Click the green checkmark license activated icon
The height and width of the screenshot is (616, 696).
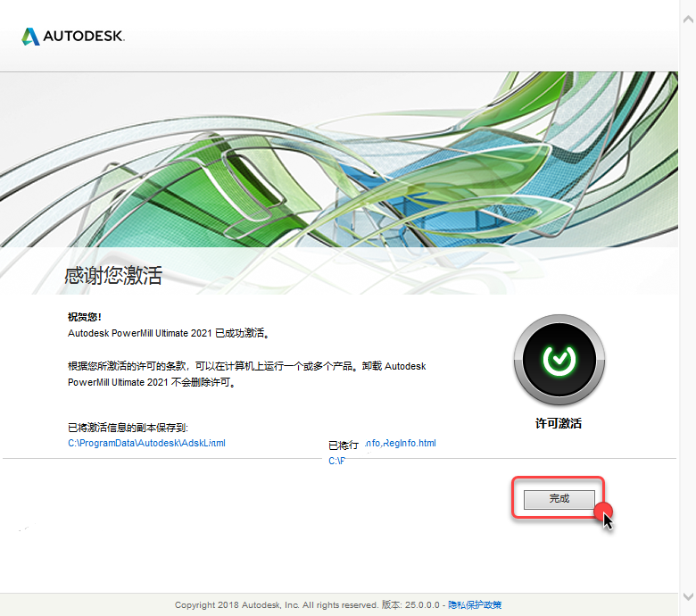click(x=559, y=360)
